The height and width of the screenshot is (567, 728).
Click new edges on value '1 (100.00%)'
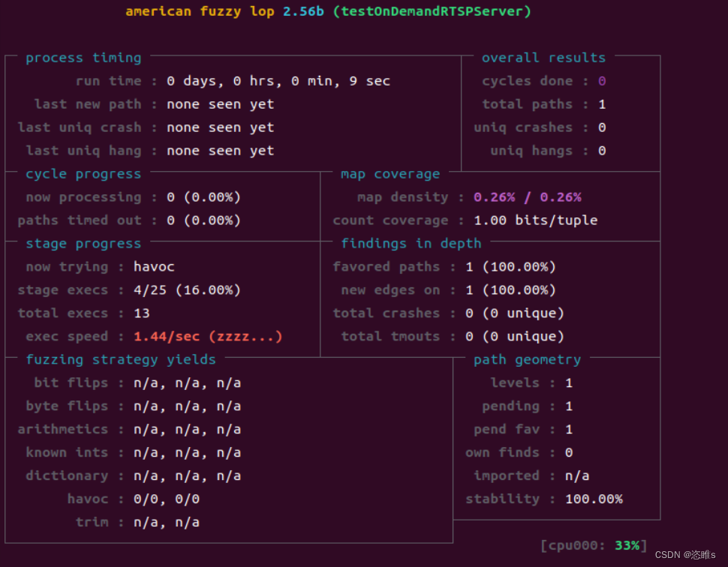tap(510, 290)
